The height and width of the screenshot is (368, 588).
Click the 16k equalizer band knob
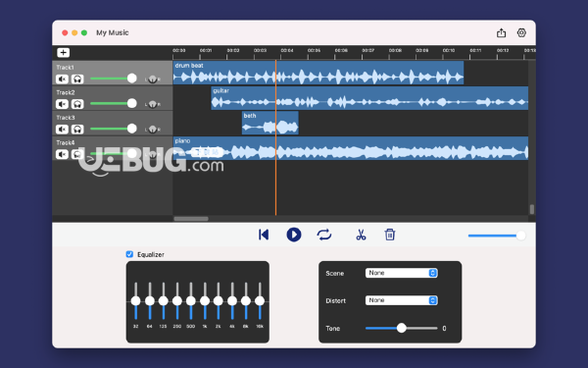coord(260,301)
